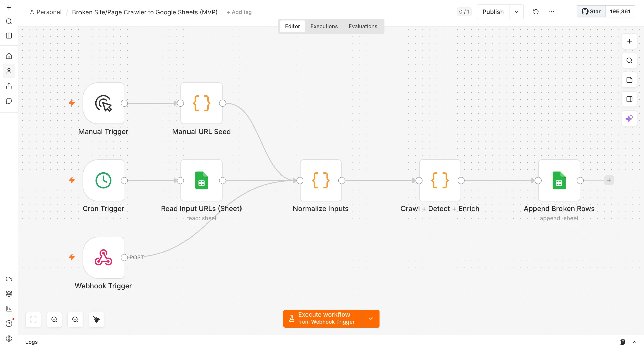Open the Personal user icon in sidebar
The image size is (644, 349).
(x=9, y=71)
